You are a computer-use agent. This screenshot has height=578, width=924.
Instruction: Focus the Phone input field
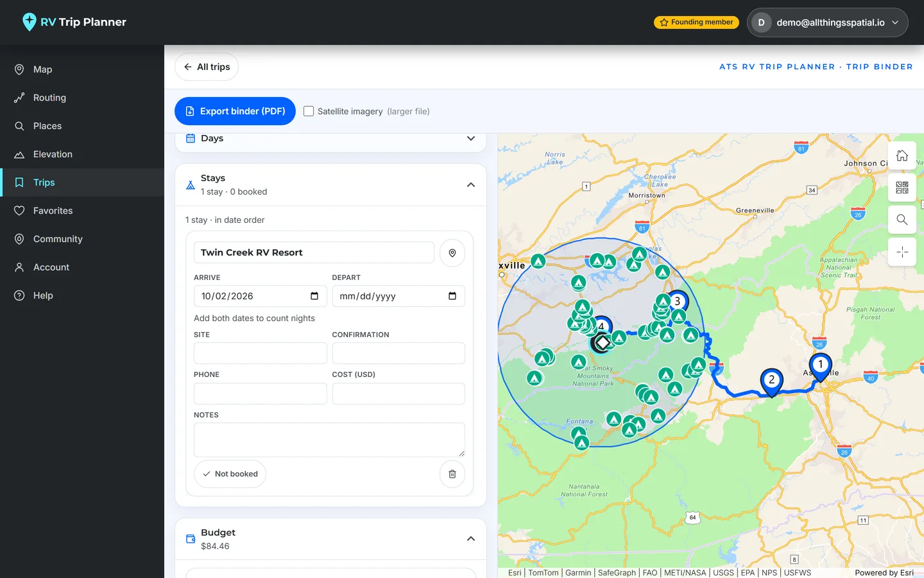pyautogui.click(x=261, y=394)
